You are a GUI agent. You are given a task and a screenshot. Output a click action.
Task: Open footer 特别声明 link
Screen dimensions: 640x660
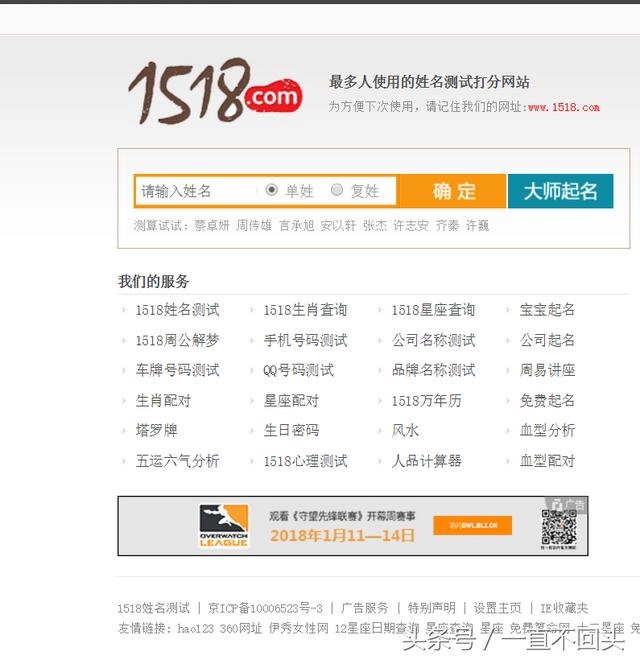pyautogui.click(x=432, y=608)
